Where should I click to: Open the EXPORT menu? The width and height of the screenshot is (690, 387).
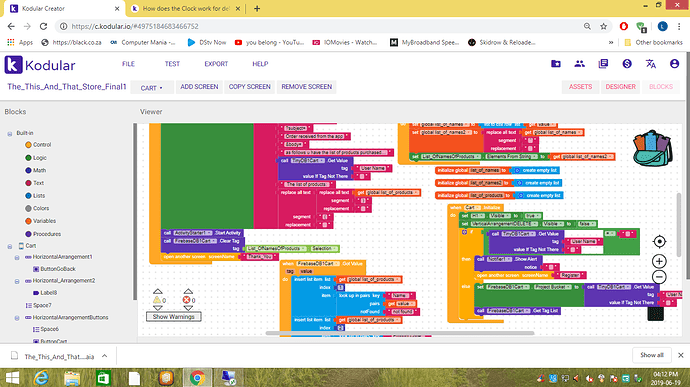pos(216,64)
